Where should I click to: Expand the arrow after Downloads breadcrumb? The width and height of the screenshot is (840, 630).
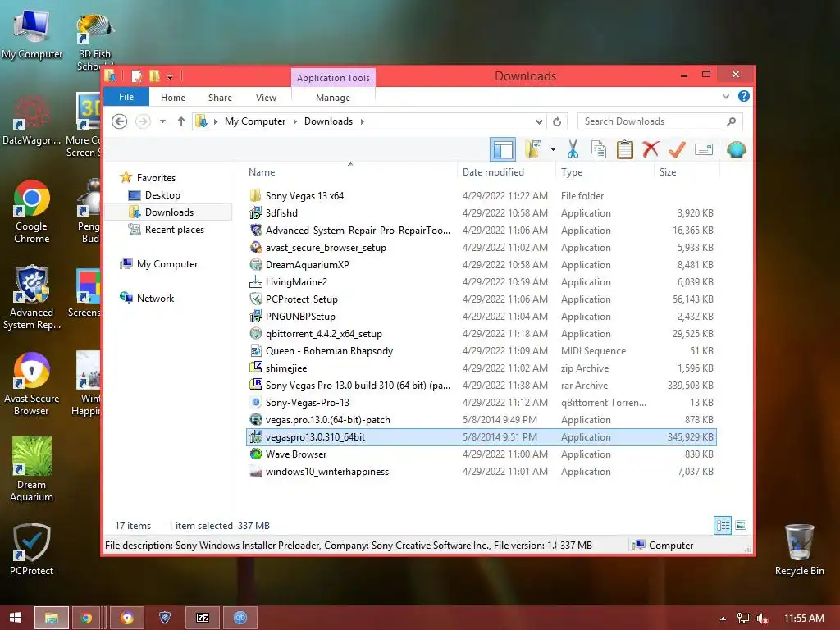tap(362, 121)
